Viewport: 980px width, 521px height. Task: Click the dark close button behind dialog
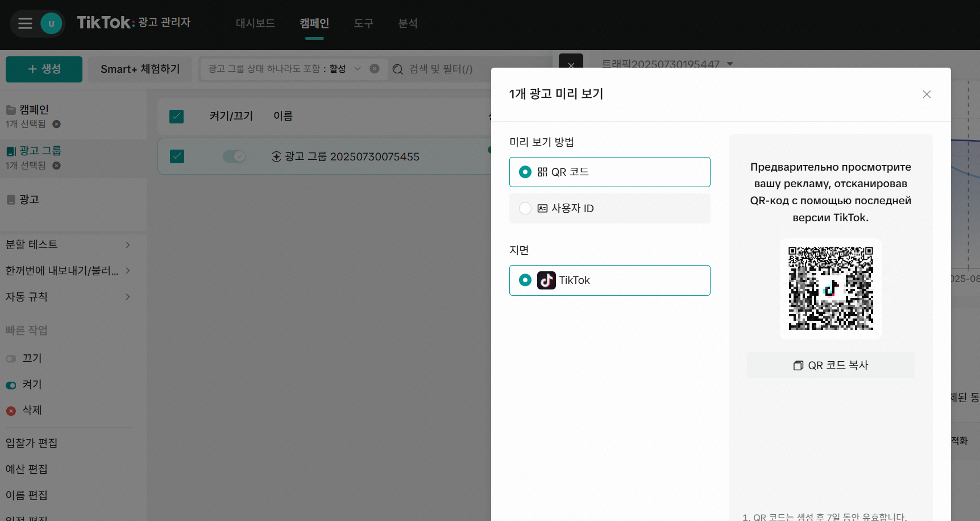coord(571,61)
